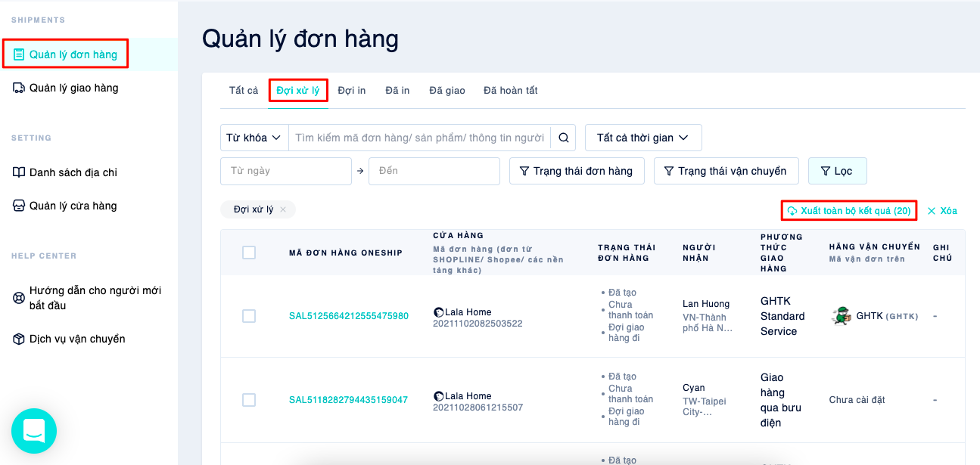This screenshot has height=465, width=980.
Task: Click the Hãng vận chuyển column header
Action: tap(875, 246)
